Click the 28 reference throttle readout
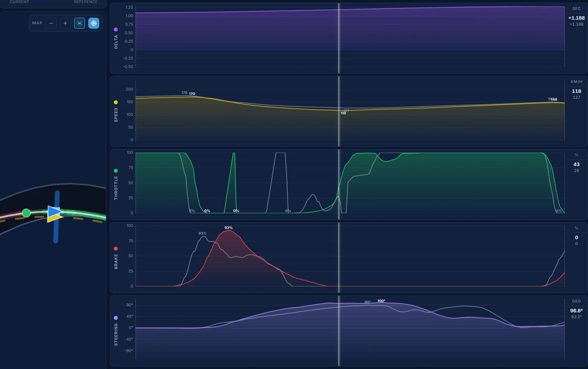This screenshot has height=369, width=588. pos(577,170)
